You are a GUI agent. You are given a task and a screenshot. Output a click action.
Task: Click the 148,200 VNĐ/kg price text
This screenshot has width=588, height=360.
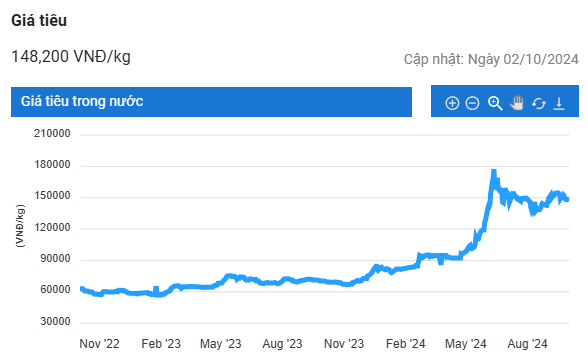pos(71,57)
